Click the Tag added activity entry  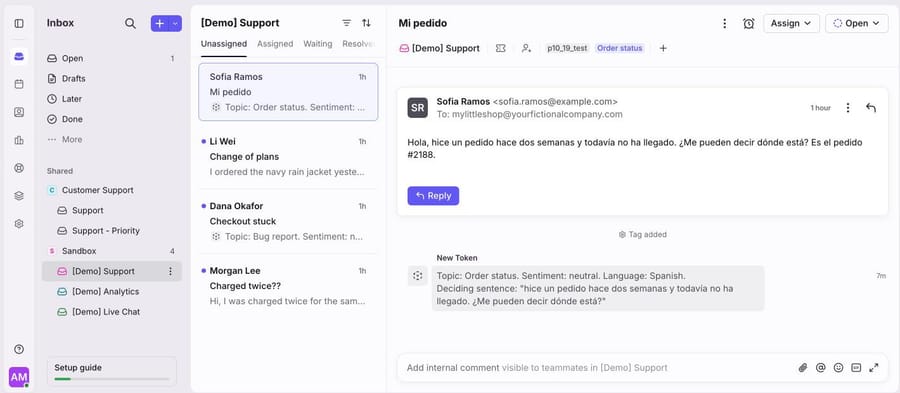click(642, 235)
